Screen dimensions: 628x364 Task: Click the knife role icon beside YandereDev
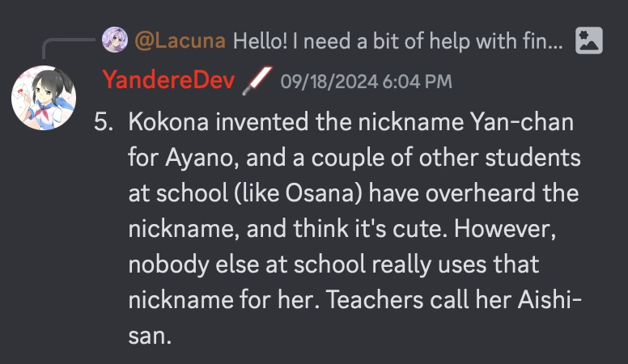(257, 80)
